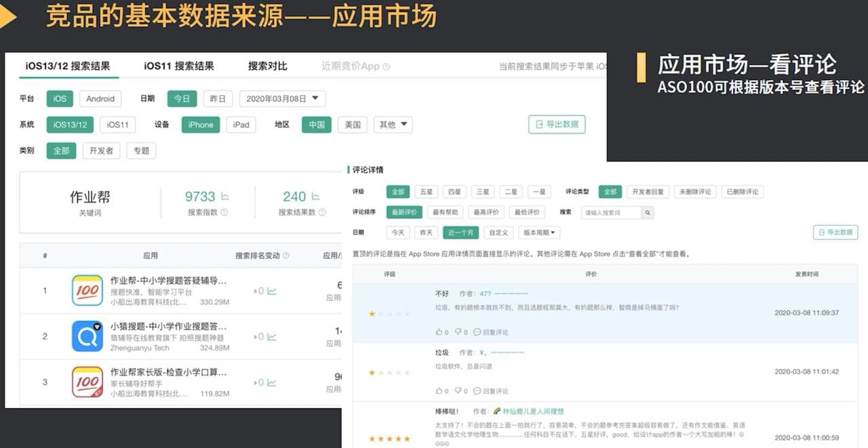The height and width of the screenshot is (448, 868).
Task: Select 昨日 date filter
Action: click(x=217, y=99)
